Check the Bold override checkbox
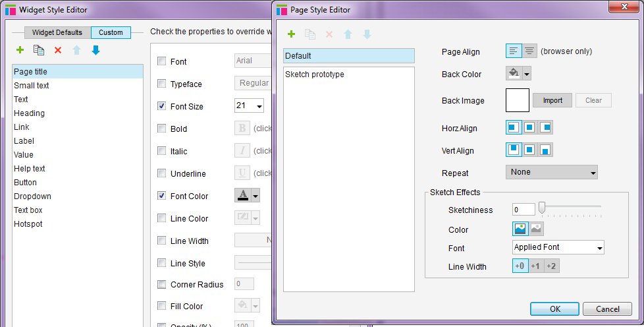 (x=162, y=129)
